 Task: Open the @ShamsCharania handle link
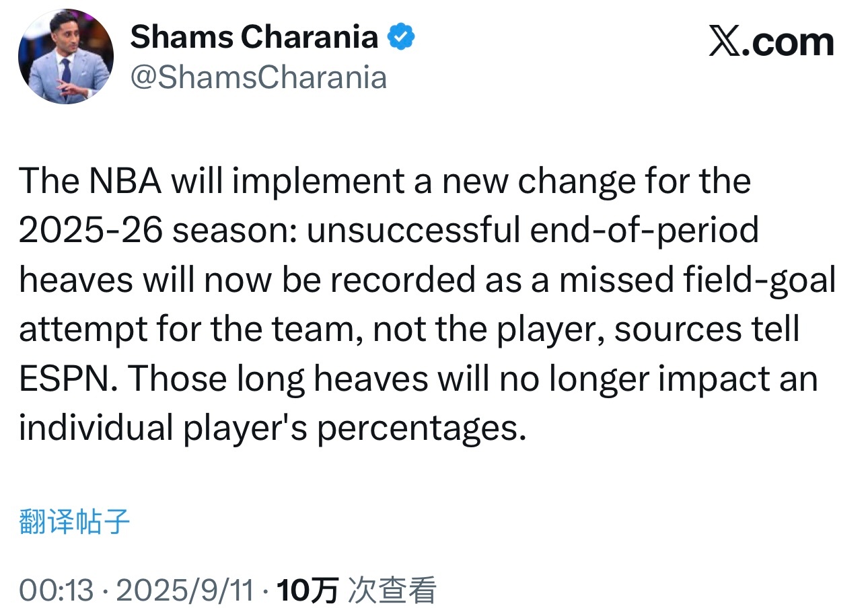(258, 77)
